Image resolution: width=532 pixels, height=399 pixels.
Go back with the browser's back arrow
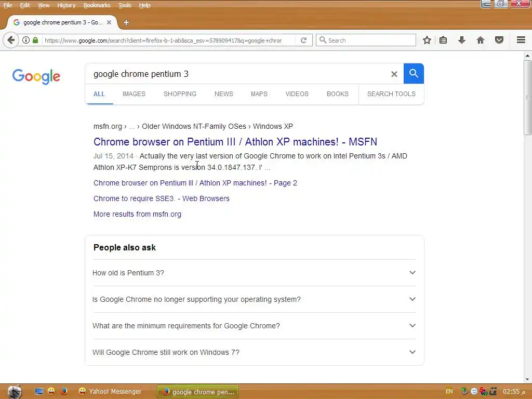[11, 40]
